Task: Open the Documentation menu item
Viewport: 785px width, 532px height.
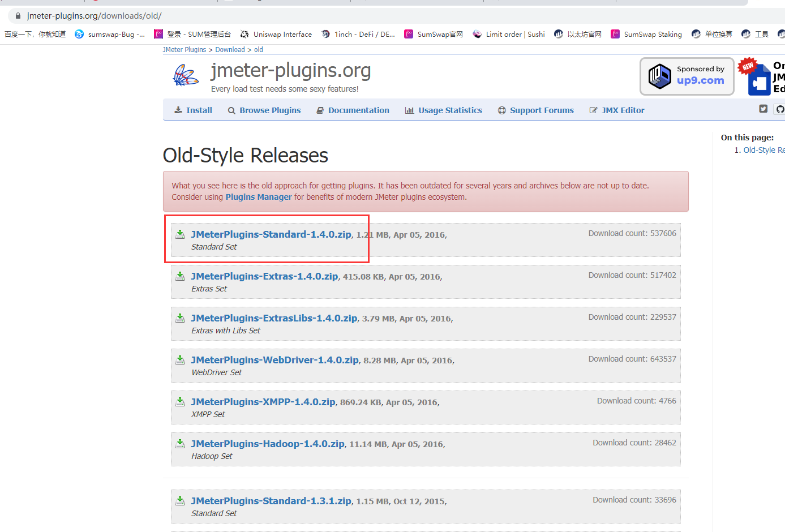Action: click(x=353, y=110)
